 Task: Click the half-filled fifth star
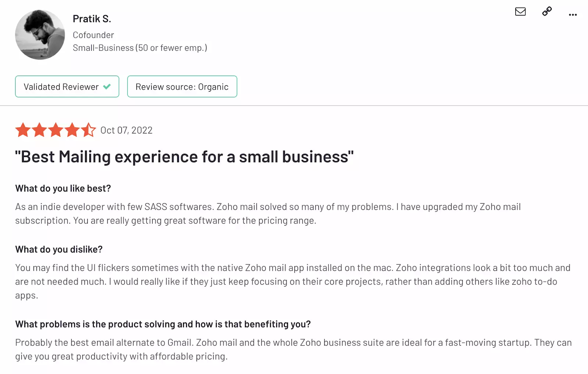(88, 130)
